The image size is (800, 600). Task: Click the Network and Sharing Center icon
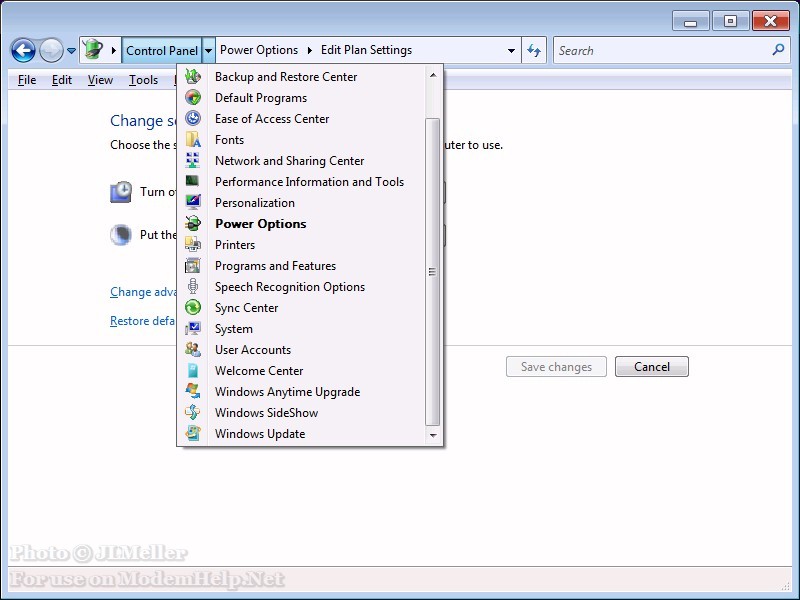point(193,160)
